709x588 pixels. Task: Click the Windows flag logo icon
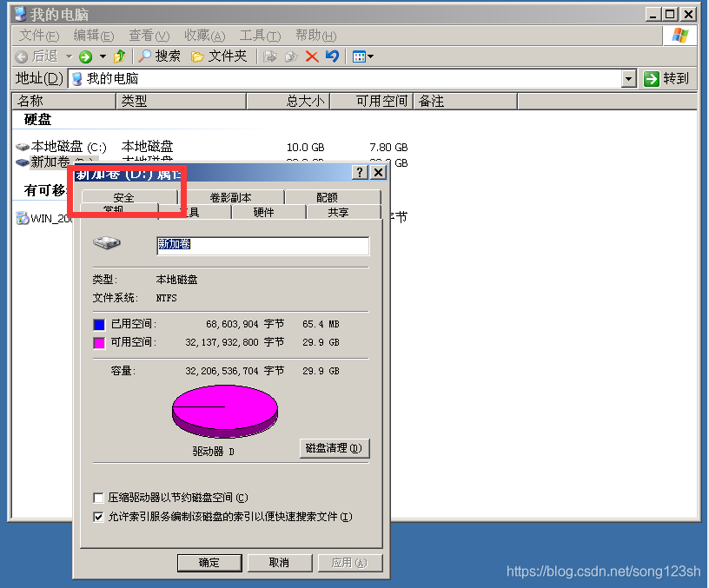(x=680, y=35)
